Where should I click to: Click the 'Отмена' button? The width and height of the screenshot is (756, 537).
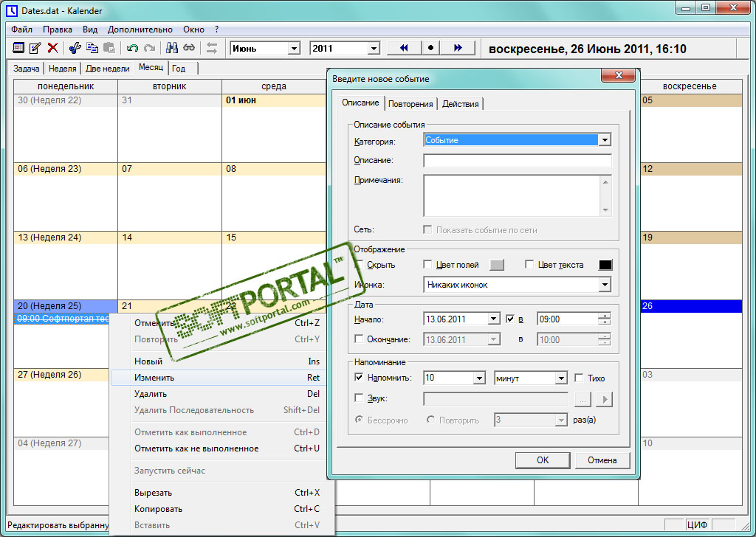pyautogui.click(x=602, y=460)
